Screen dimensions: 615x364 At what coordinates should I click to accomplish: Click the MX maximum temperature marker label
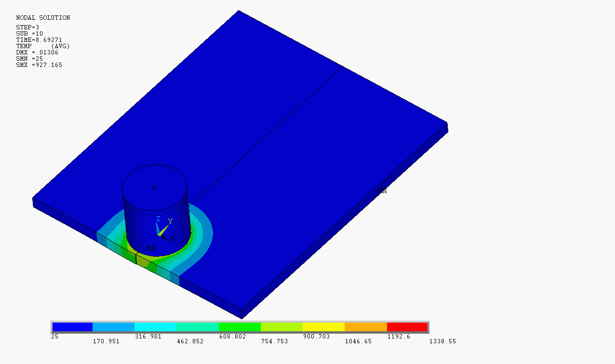151,247
